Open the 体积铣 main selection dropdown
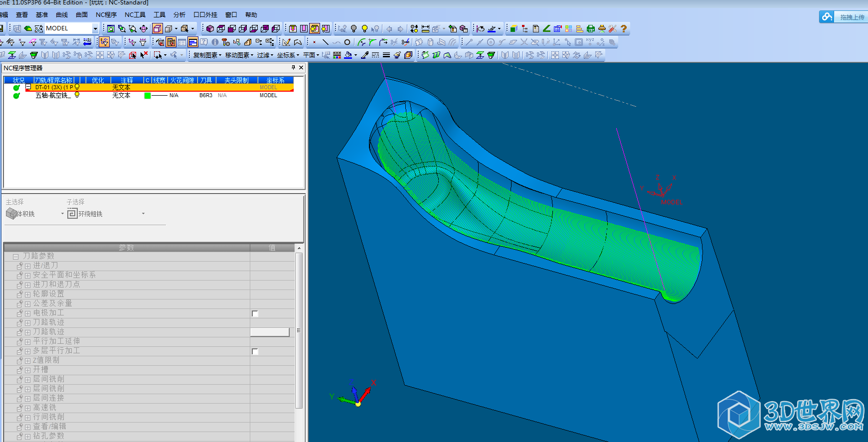The height and width of the screenshot is (442, 868). click(62, 214)
